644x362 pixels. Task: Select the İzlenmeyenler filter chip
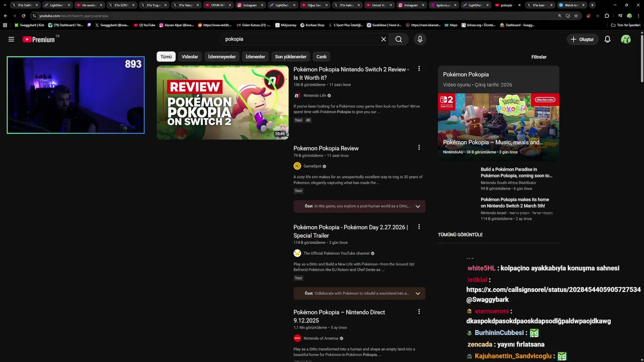tap(222, 57)
